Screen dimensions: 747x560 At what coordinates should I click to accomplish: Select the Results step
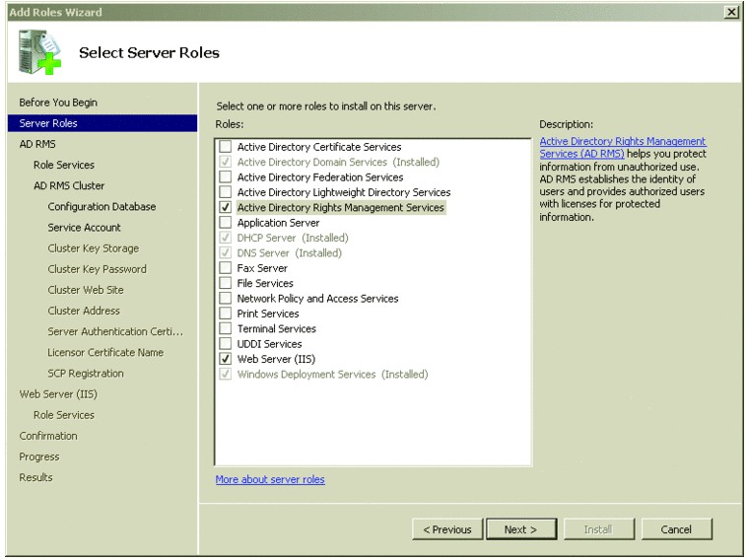click(35, 477)
